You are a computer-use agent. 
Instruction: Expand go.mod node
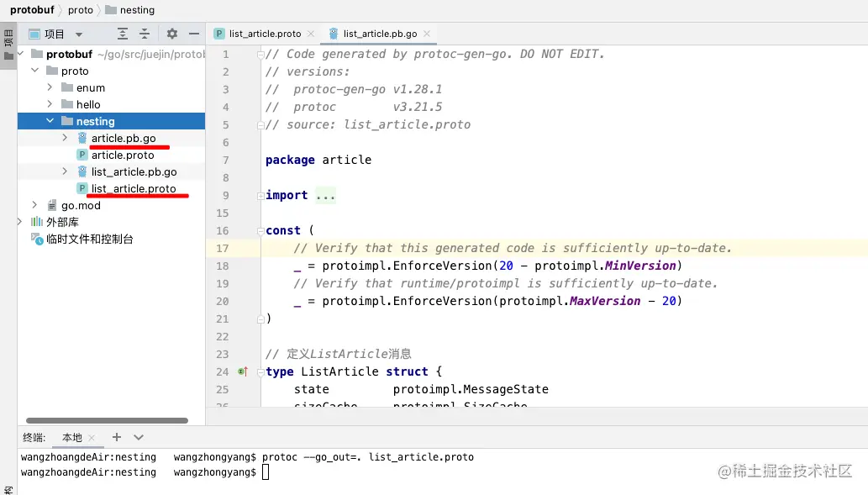[x=35, y=205]
